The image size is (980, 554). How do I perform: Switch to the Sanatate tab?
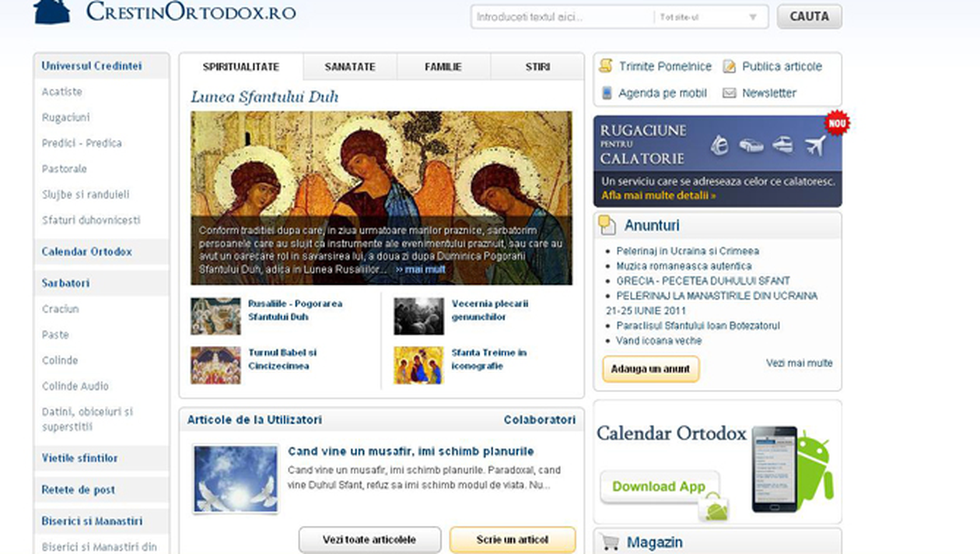[350, 67]
